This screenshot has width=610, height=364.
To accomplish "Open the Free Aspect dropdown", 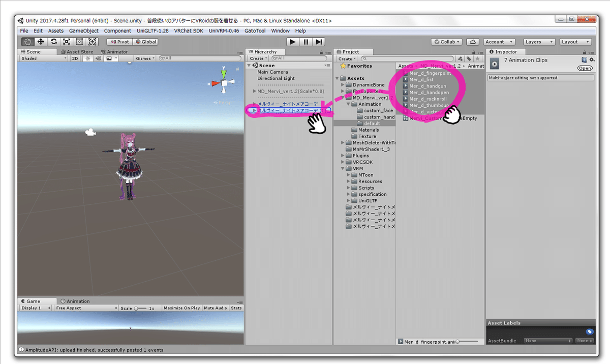I will point(86,308).
